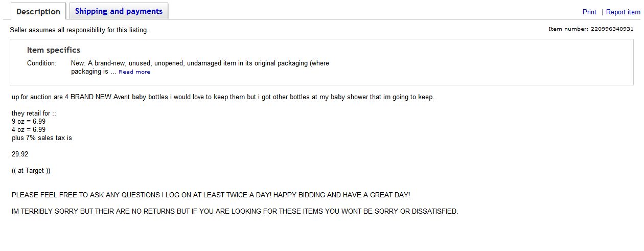644x251 pixels.
Task: Click the '(( at Target ))' text
Action: tap(31, 171)
